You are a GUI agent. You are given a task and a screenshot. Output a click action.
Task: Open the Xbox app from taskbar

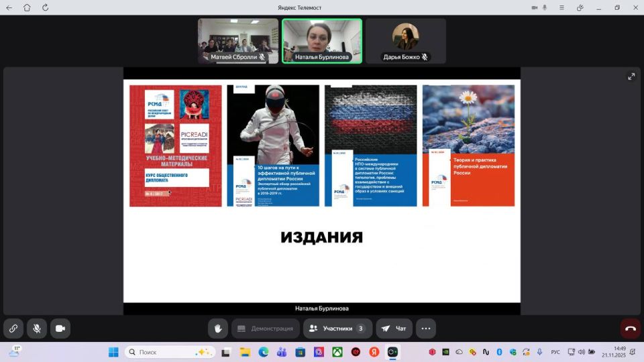(337, 352)
